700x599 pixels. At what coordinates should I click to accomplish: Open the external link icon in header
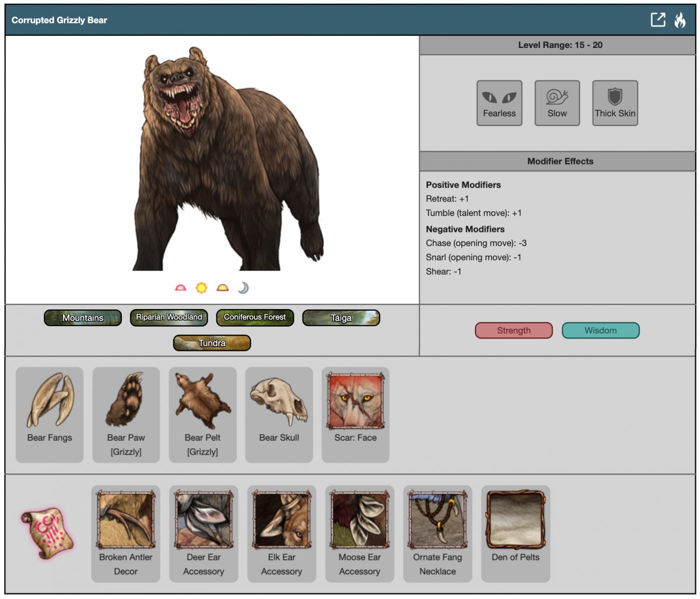pyautogui.click(x=658, y=20)
